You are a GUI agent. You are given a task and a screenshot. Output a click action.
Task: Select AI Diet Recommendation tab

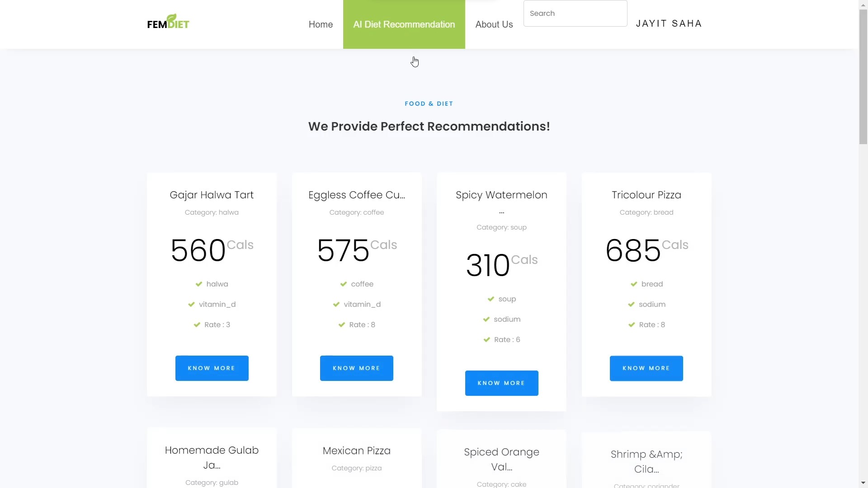click(x=404, y=24)
